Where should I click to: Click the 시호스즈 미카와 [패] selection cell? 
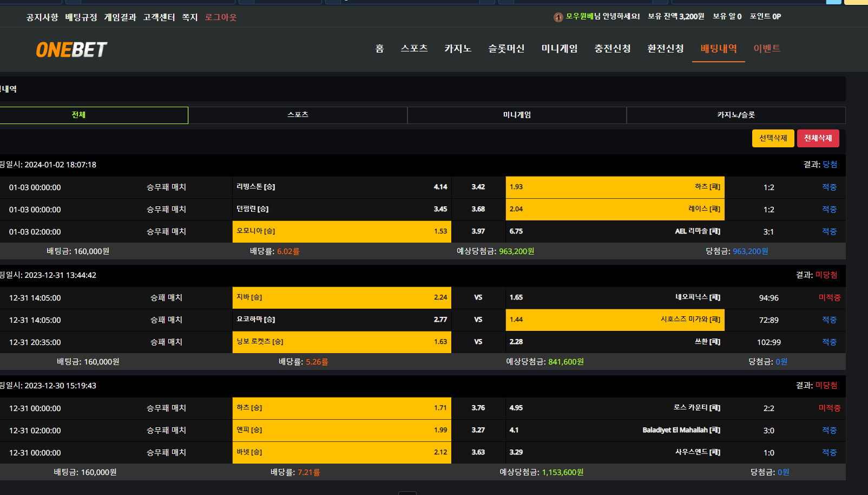[615, 320]
